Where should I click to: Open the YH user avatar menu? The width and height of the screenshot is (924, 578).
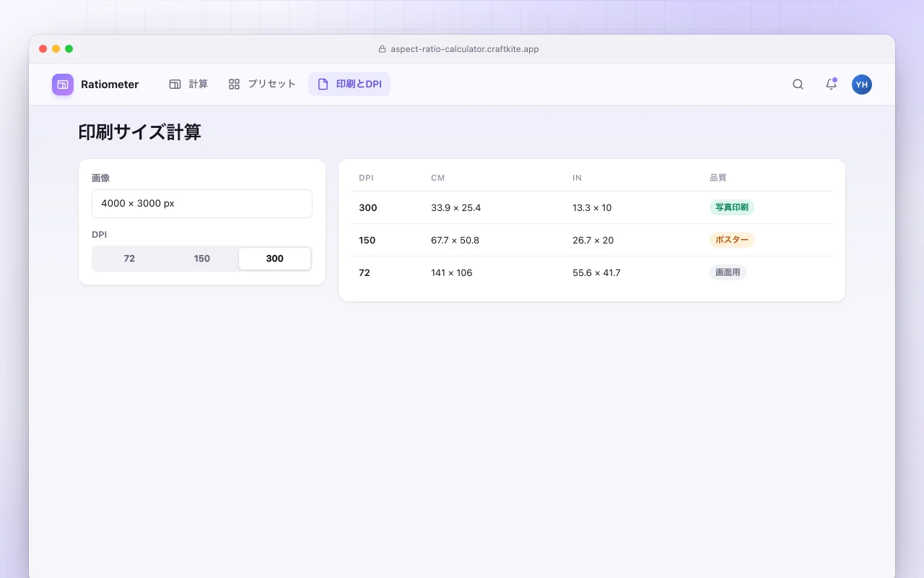[862, 85]
